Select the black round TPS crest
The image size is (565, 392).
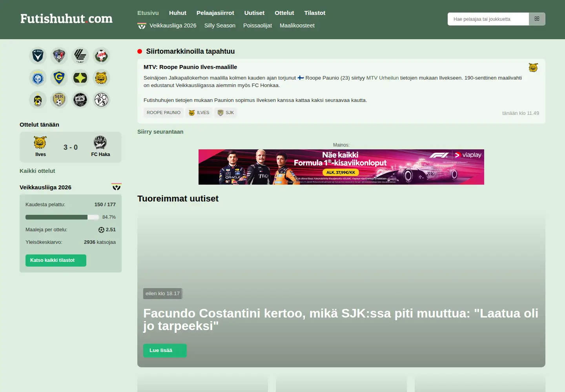coord(80,100)
